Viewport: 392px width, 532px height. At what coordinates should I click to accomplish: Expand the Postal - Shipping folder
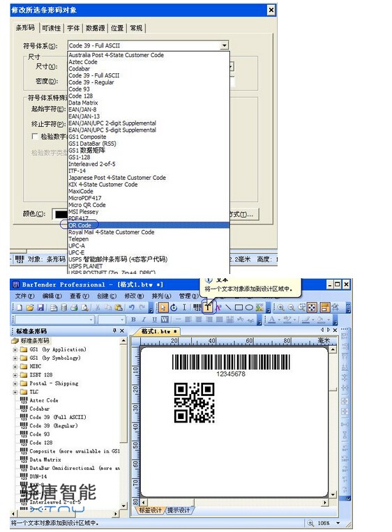click(x=15, y=383)
